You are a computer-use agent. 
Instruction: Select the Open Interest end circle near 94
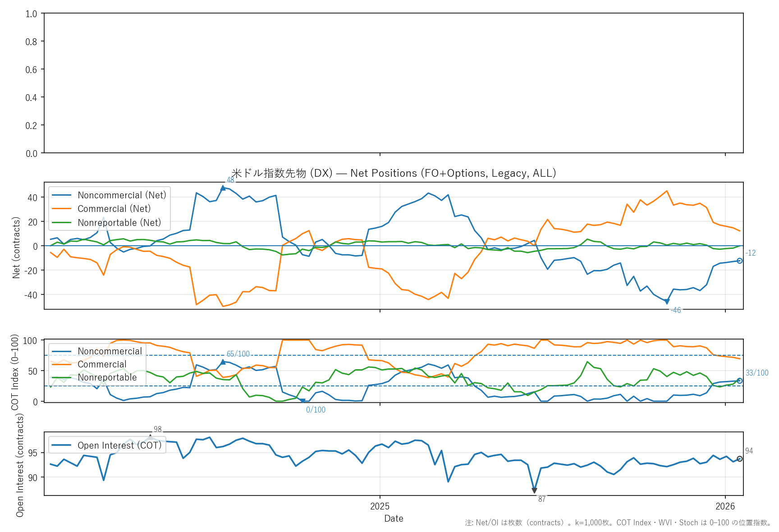pos(739,459)
